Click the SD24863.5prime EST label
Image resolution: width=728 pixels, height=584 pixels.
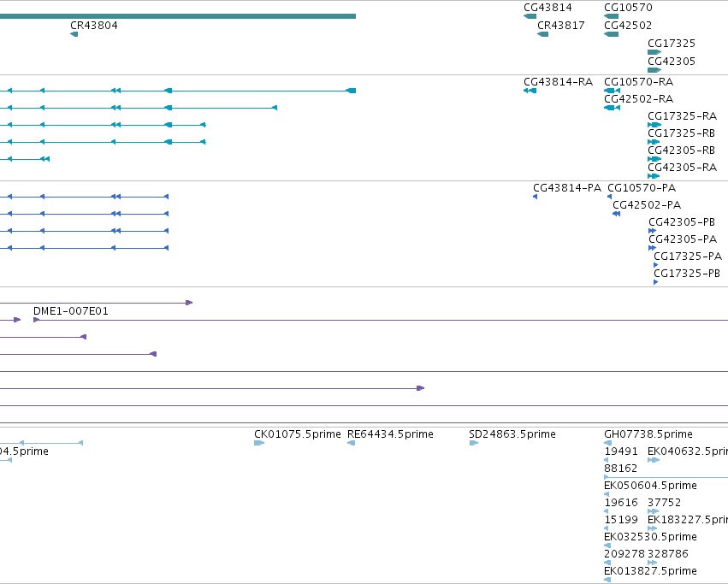pyautogui.click(x=512, y=434)
